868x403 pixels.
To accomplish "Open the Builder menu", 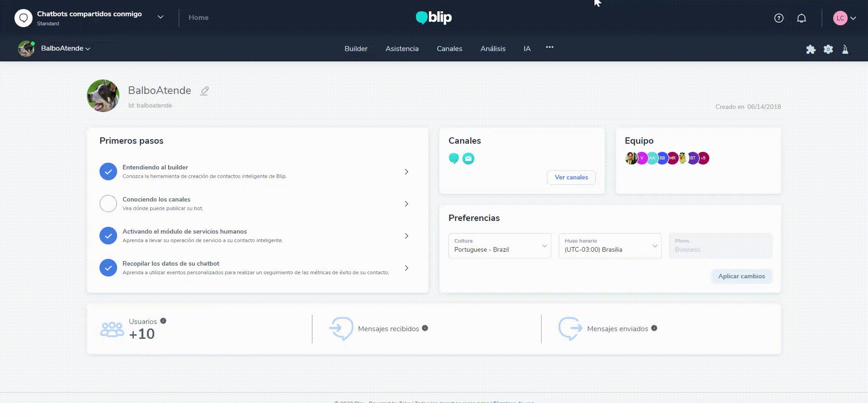I will click(x=356, y=49).
